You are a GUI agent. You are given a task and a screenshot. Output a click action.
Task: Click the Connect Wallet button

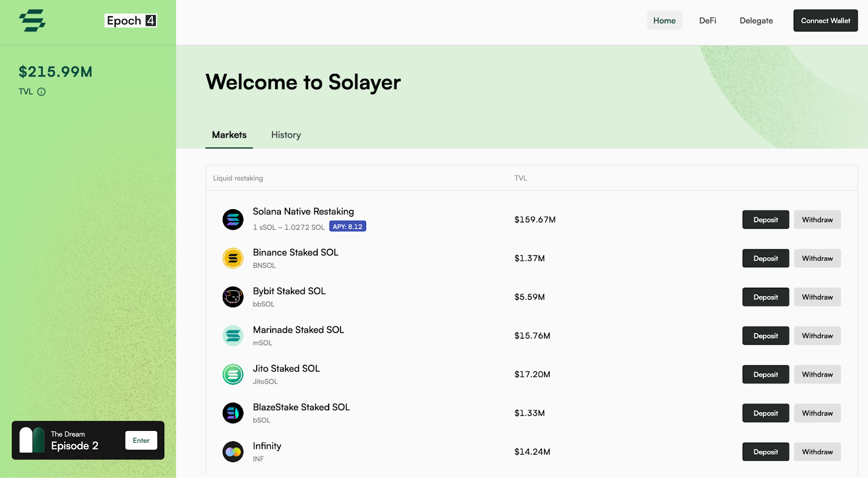pyautogui.click(x=826, y=21)
